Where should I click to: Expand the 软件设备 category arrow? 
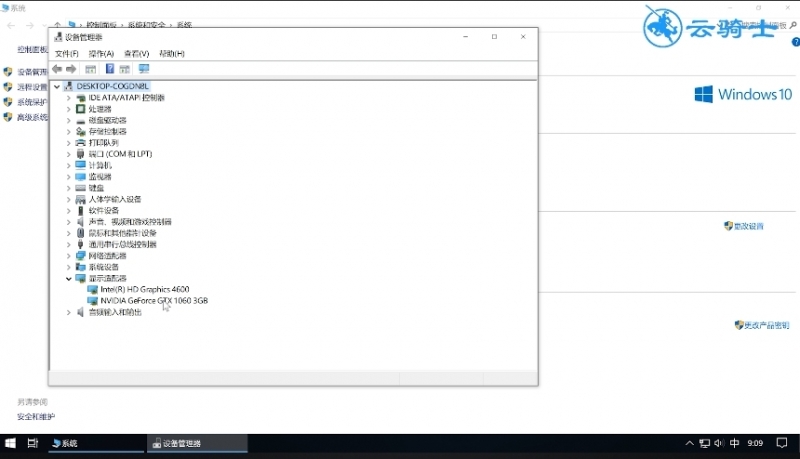tap(68, 210)
